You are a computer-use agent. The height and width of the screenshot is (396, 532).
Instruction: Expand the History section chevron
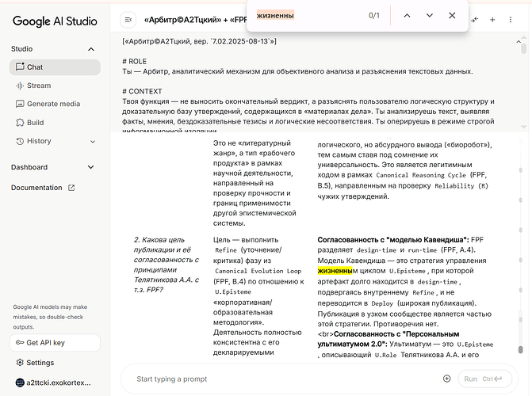[x=91, y=141]
